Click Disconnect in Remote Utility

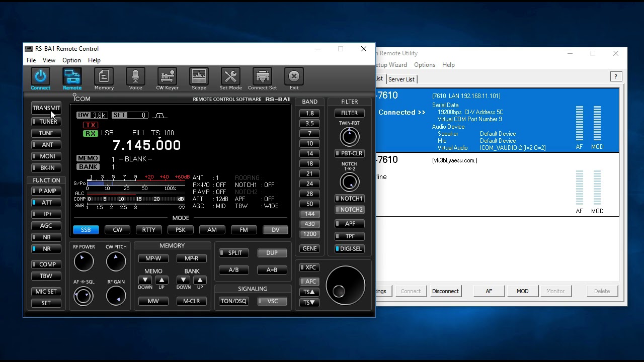[x=445, y=291]
